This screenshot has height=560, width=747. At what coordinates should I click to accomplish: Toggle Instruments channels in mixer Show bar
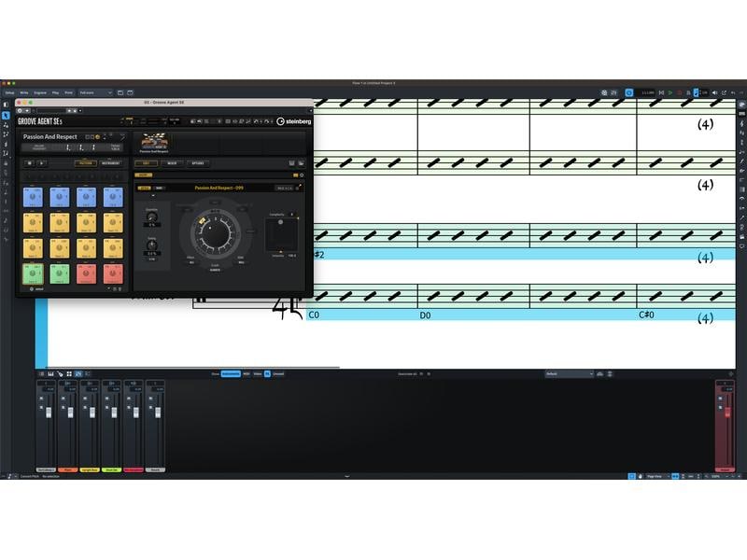point(231,374)
